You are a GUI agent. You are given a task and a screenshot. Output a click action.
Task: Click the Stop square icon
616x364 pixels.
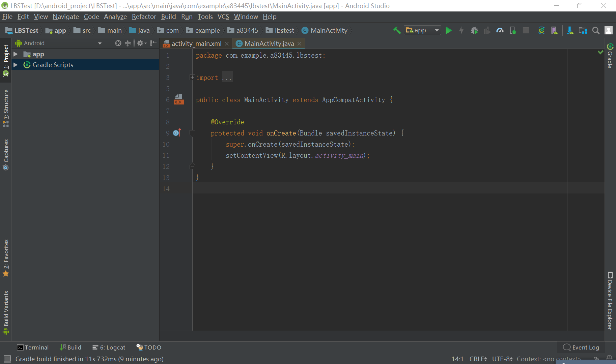[526, 30]
